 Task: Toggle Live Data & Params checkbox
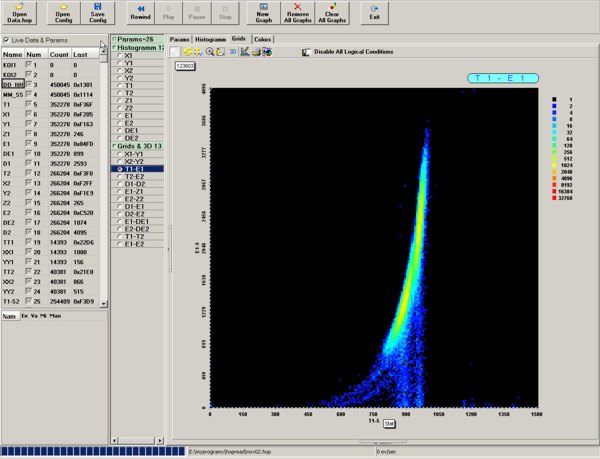tap(8, 39)
